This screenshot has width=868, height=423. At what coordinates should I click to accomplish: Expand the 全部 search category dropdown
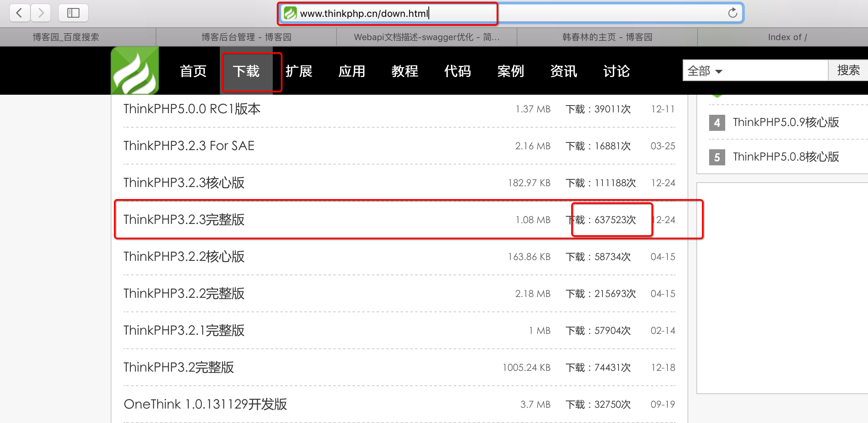(x=705, y=71)
